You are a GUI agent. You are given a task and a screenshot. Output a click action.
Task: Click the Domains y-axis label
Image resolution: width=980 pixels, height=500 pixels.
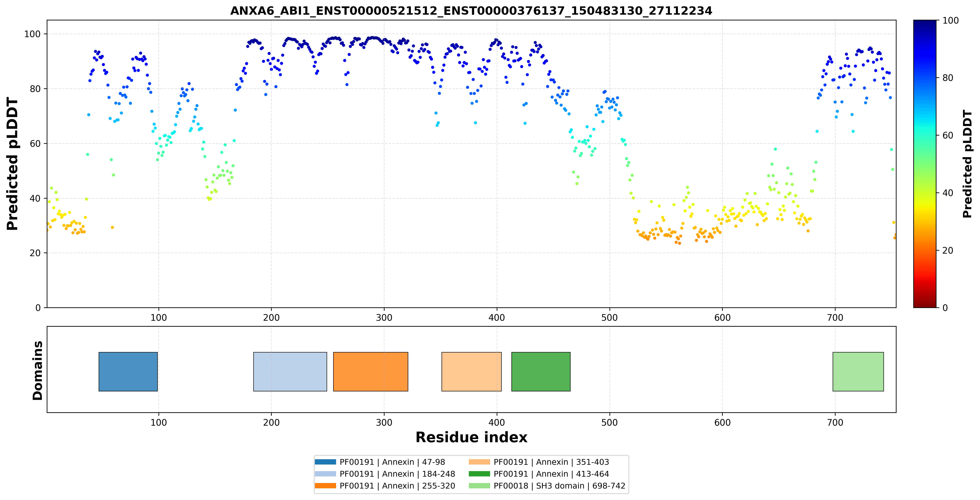(38, 371)
